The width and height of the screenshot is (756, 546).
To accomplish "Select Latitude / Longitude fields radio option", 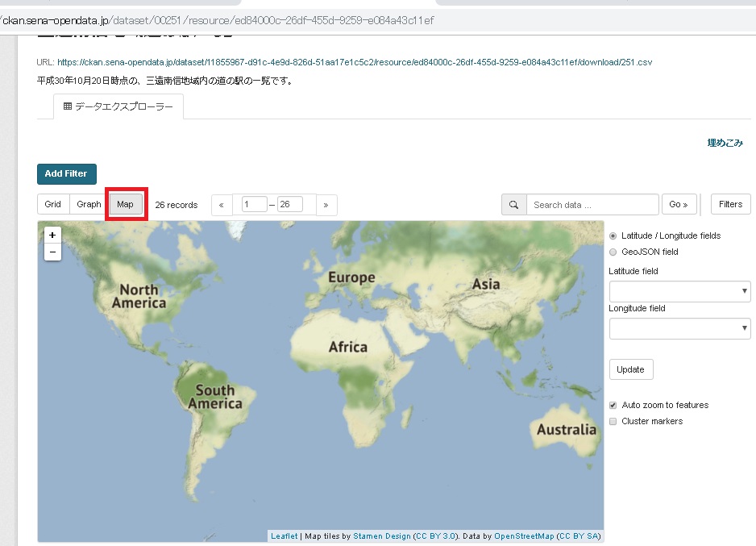I will point(613,235).
